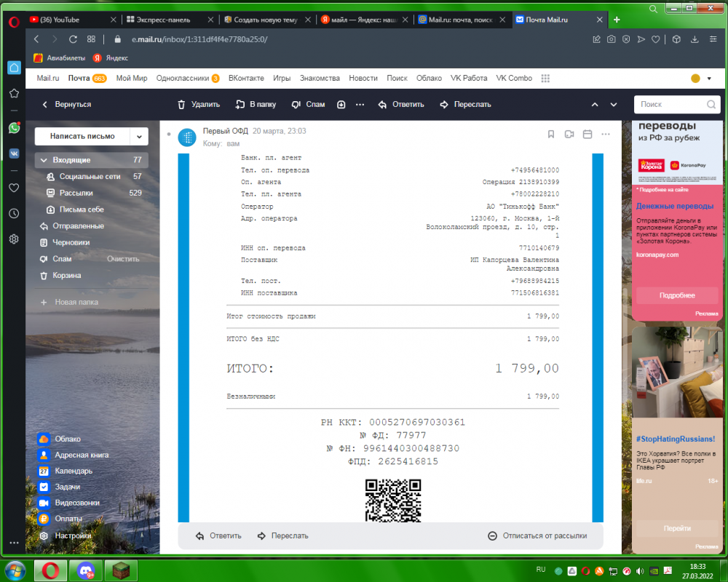Collapse the Входящие folder chevron
Screen dimensions: 728x582
(44, 160)
